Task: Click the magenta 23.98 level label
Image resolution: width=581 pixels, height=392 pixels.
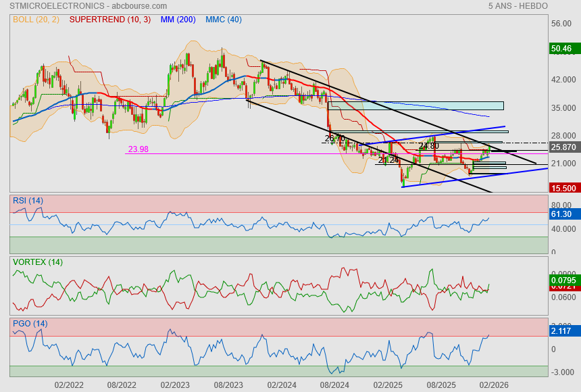Action: pos(138,149)
